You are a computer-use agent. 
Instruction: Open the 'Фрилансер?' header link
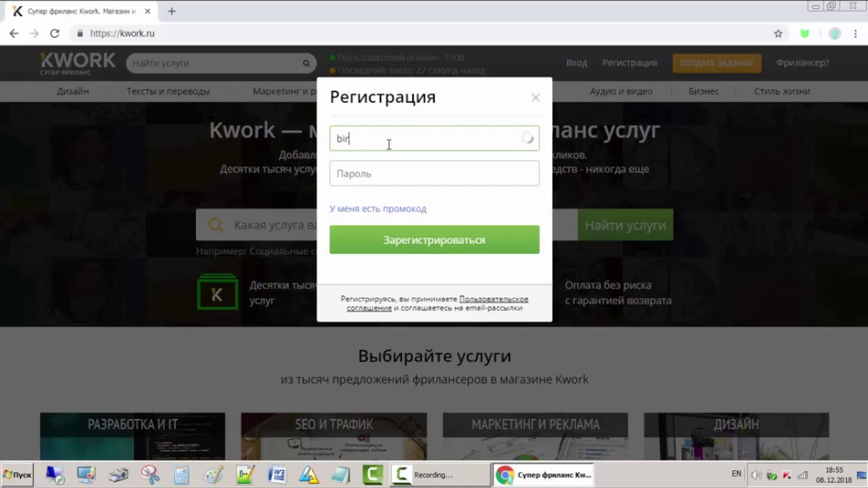coord(803,62)
